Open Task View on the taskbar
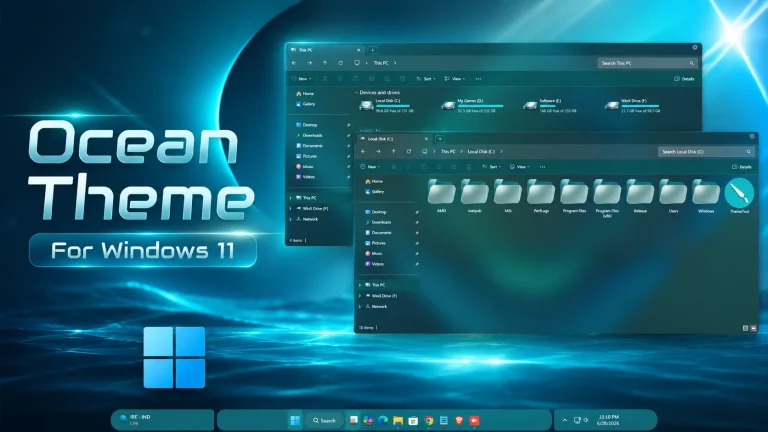768x432 pixels. (353, 420)
